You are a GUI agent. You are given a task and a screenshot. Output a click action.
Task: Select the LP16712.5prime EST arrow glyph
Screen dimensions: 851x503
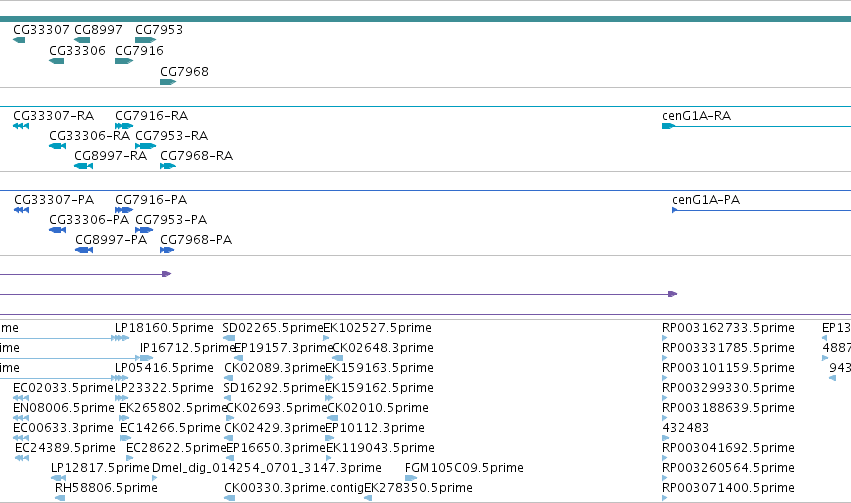146,358
